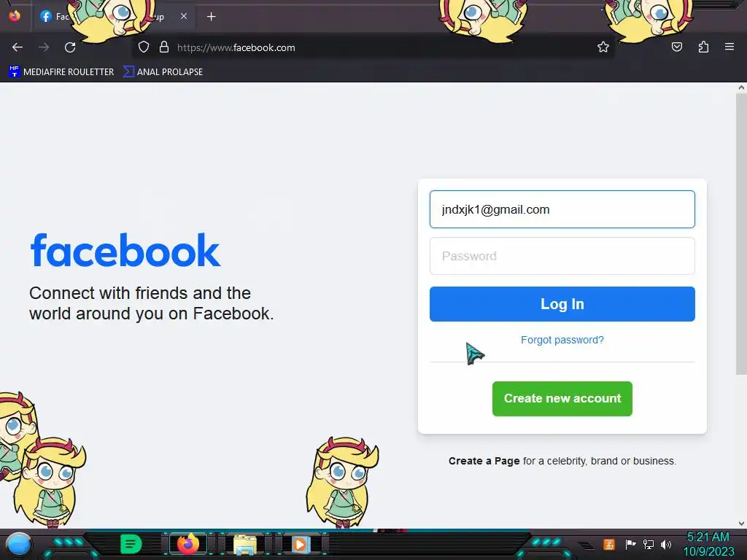Viewport: 747px width, 560px height.
Task: Open a new tab with plus
Action: point(211,17)
